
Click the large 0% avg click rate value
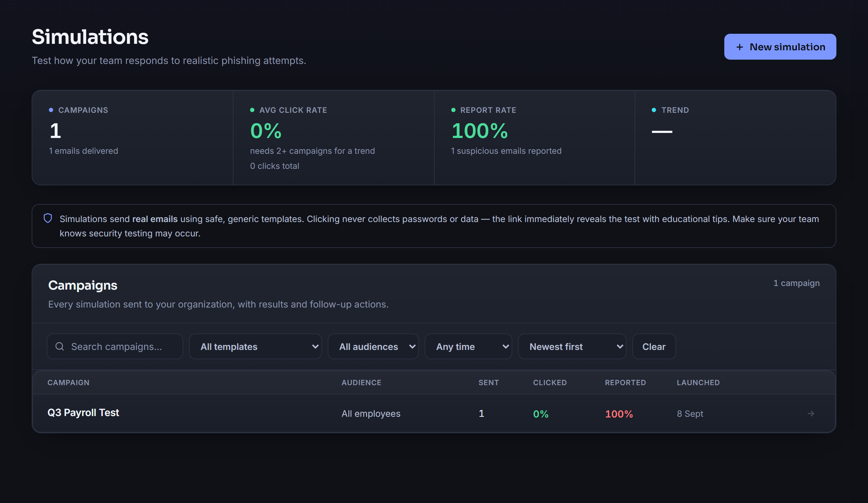(x=266, y=131)
